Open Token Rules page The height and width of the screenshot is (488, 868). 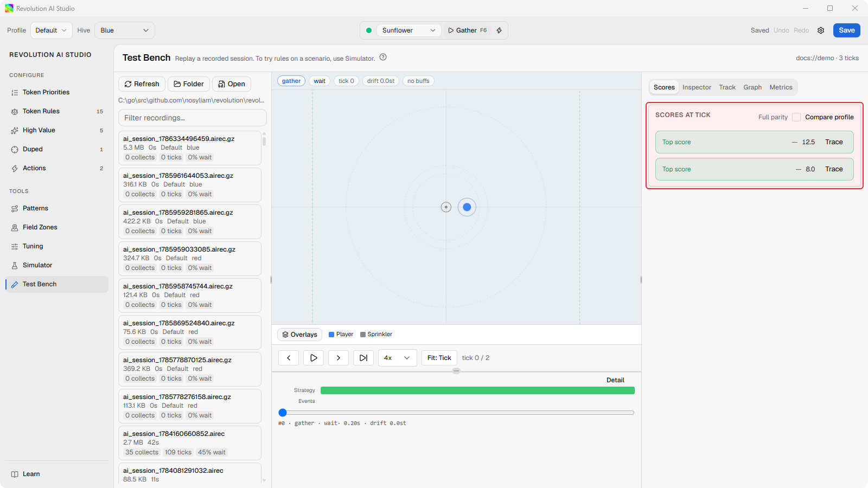pyautogui.click(x=57, y=111)
